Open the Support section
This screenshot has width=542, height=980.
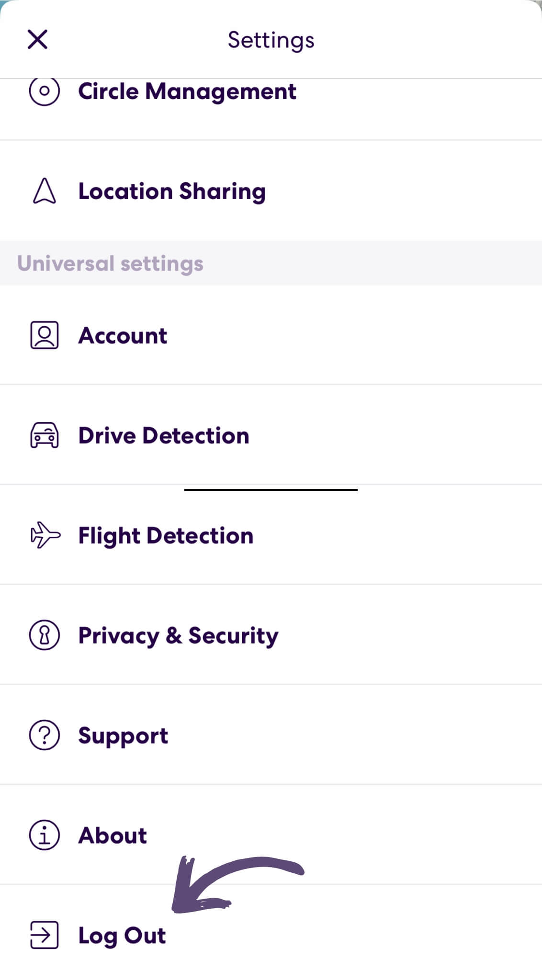click(x=123, y=735)
